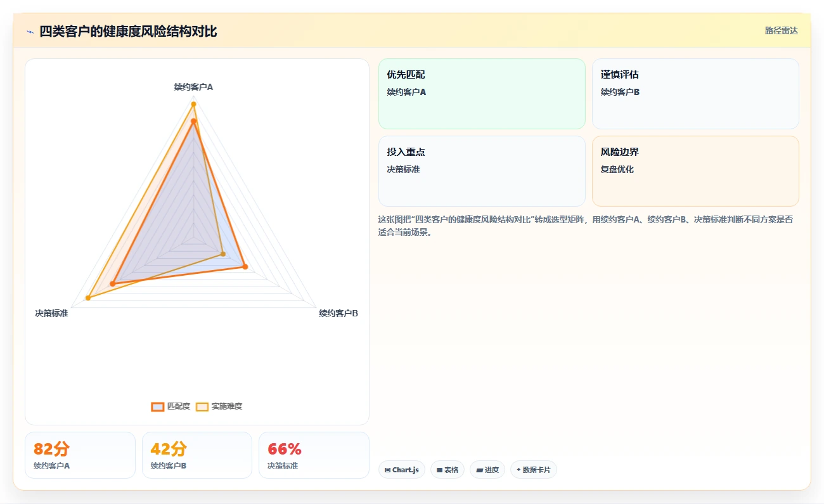Open the 投入重点 card

coord(482,171)
